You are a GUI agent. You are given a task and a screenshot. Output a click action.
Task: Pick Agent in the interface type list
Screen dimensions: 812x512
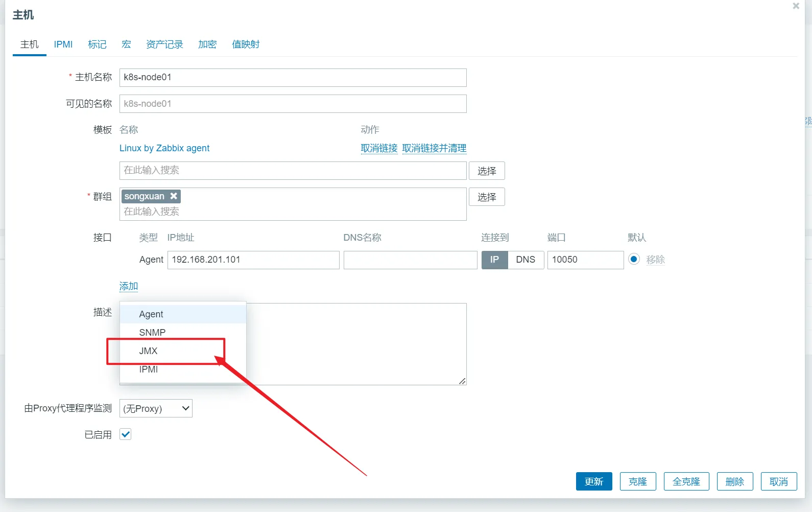tap(151, 314)
